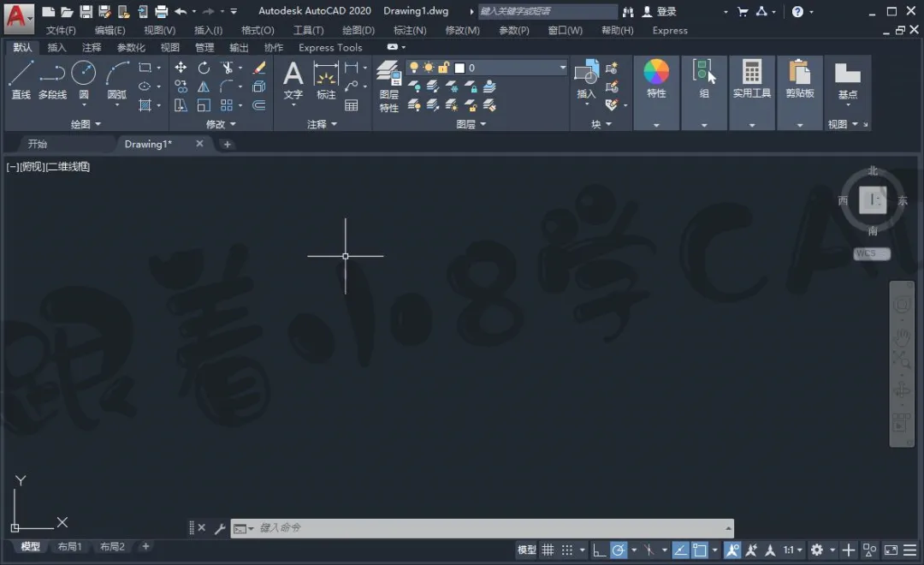
Task: Switch to the 布局1 layout tab
Action: pos(69,547)
